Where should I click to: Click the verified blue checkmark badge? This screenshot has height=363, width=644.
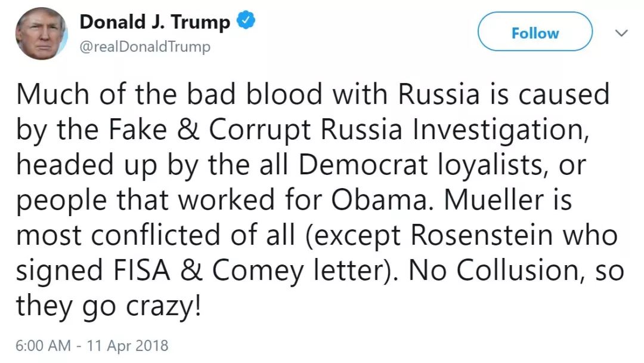(246, 22)
